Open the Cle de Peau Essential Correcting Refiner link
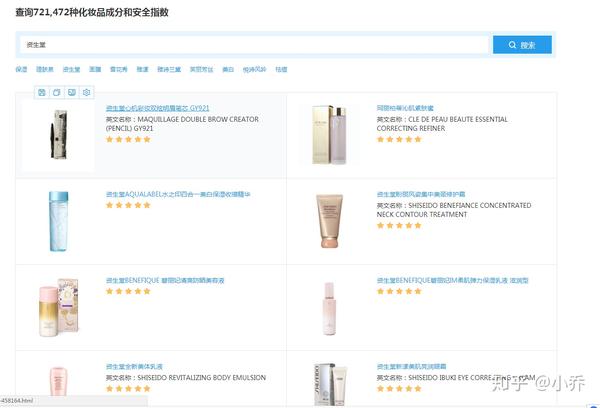Screen dimensions: 600x408 point(405,108)
